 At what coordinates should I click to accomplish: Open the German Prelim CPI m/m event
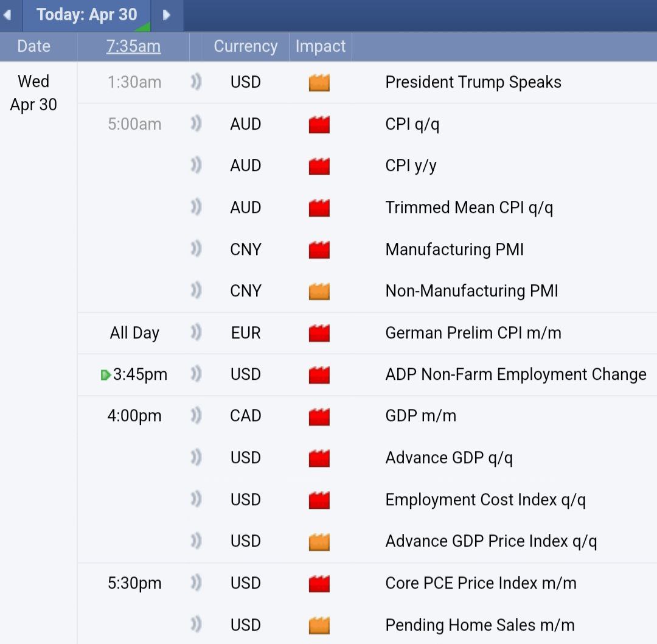pos(473,332)
